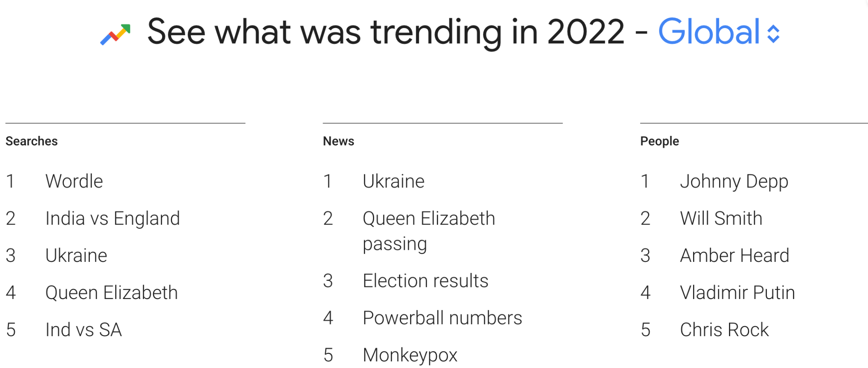Click Queen Elizabeth in Searches list
Image resolution: width=868 pixels, height=368 pixels.
point(111,293)
